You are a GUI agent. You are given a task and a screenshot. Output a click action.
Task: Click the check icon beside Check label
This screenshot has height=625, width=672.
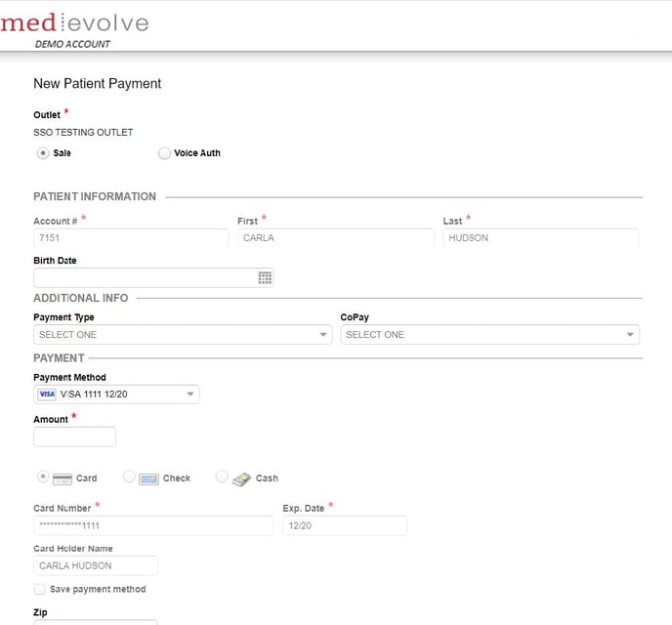pos(148,479)
